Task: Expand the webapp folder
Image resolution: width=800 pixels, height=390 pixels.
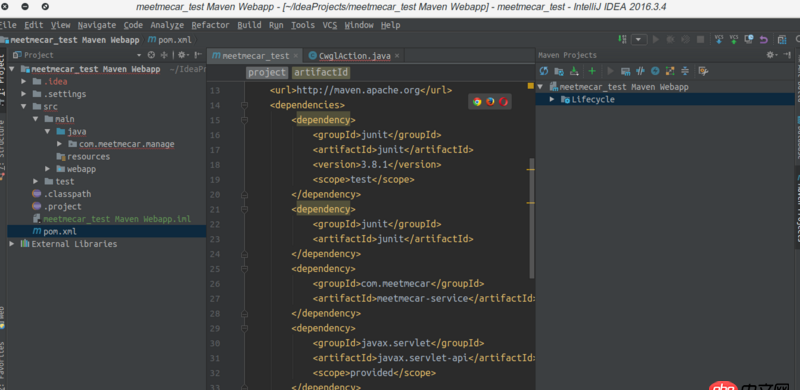Action: click(47, 169)
